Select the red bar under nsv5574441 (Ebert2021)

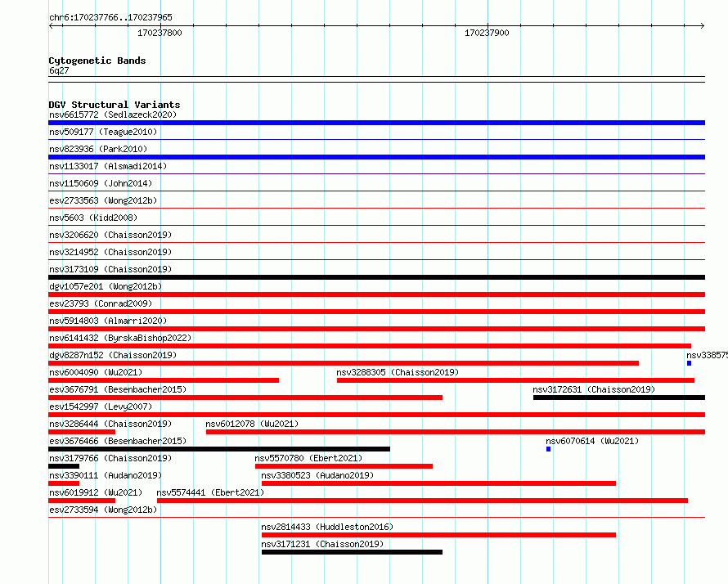423,501
